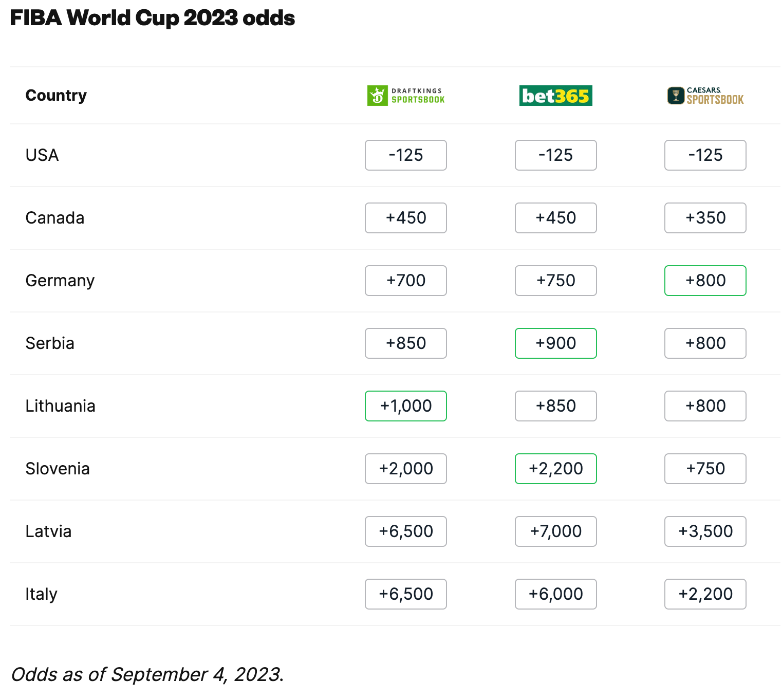Choose Italy +6,000 bet365 odds
The height and width of the screenshot is (700, 782).
556,594
